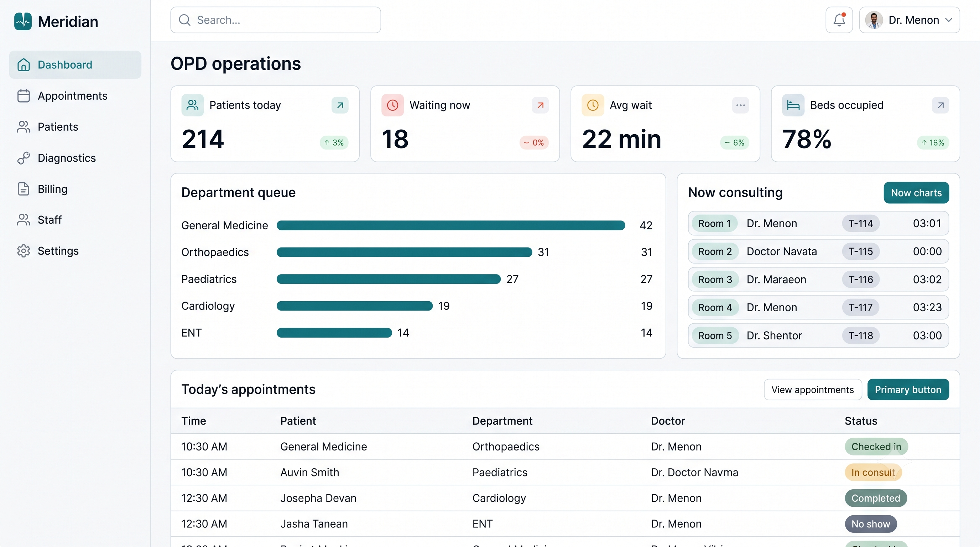Click patient Josepha Devan
Image resolution: width=980 pixels, height=547 pixels.
[x=318, y=498]
